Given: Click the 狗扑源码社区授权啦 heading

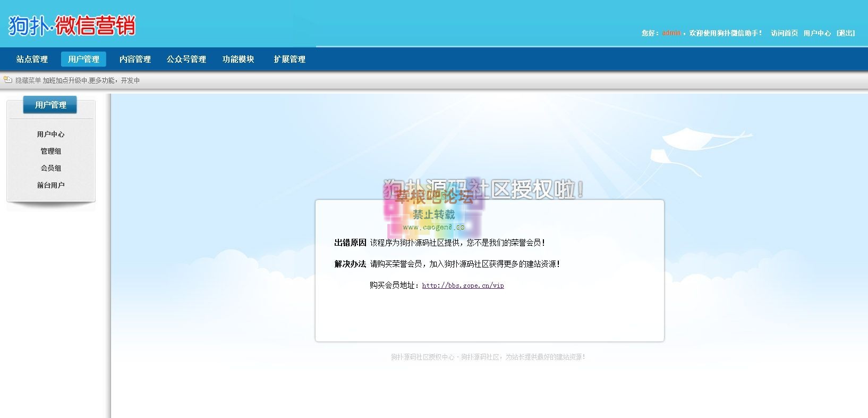Looking at the screenshot, I should pyautogui.click(x=484, y=189).
